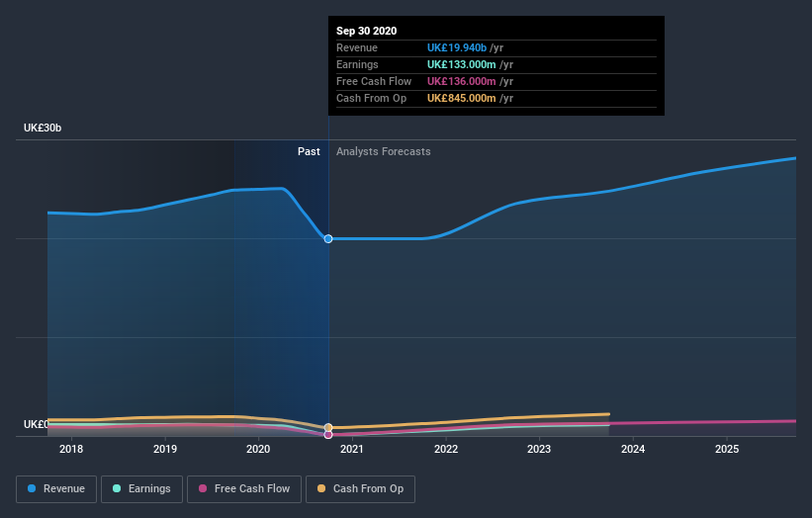Click the 'Analysts Forecasts' label
The image size is (812, 518).
pos(383,151)
